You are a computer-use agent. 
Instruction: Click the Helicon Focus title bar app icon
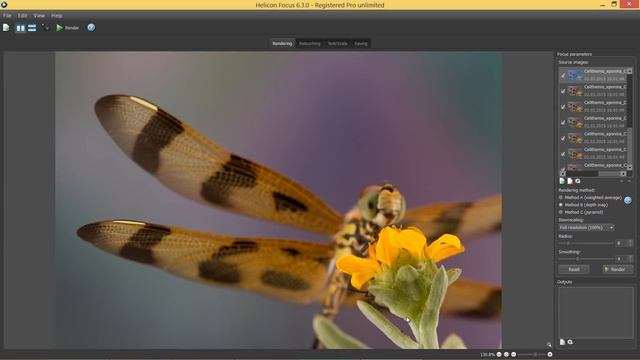(4, 5)
